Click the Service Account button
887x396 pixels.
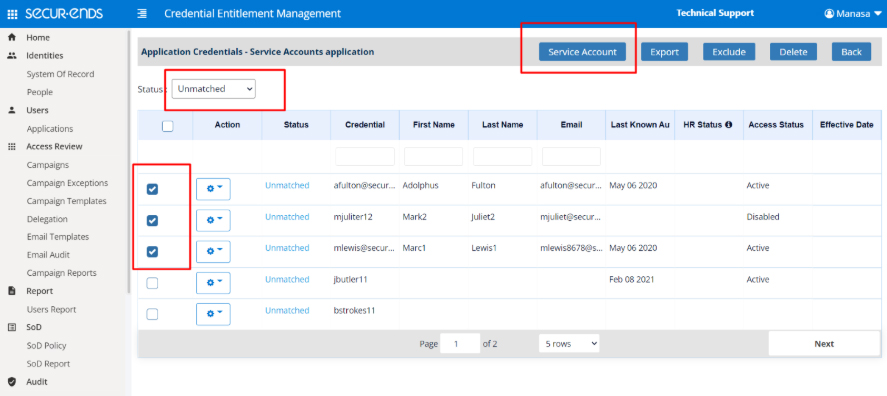[582, 51]
